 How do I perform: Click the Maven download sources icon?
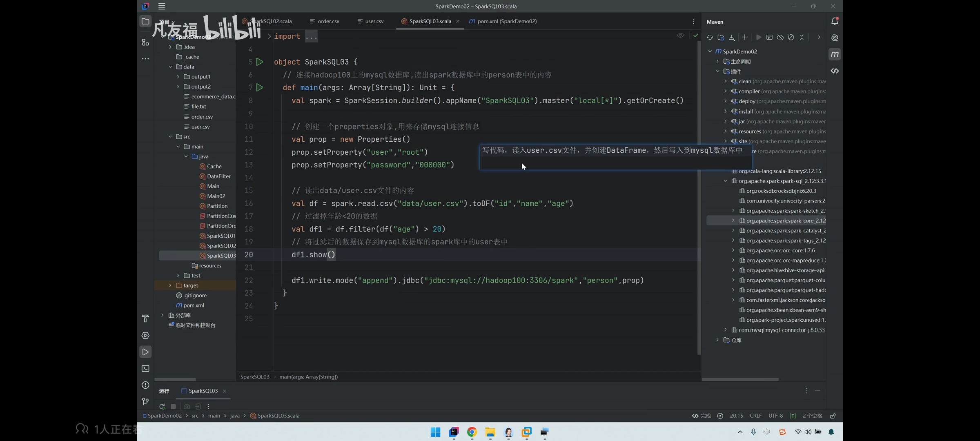coord(732,37)
